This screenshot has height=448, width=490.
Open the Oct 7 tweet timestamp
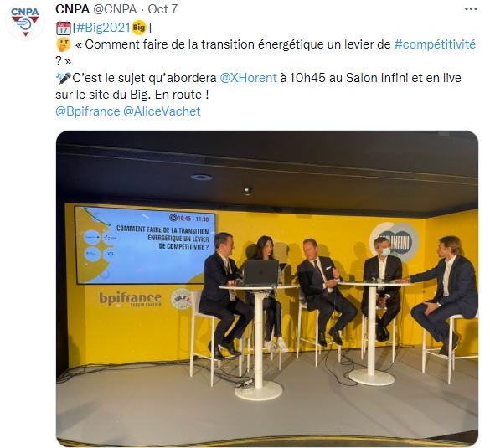pyautogui.click(x=162, y=9)
